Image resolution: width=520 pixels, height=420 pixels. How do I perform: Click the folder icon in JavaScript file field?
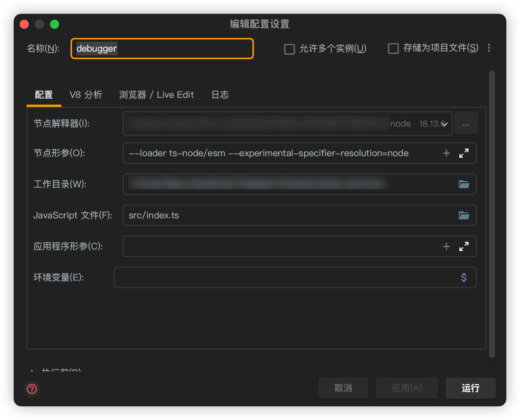464,216
